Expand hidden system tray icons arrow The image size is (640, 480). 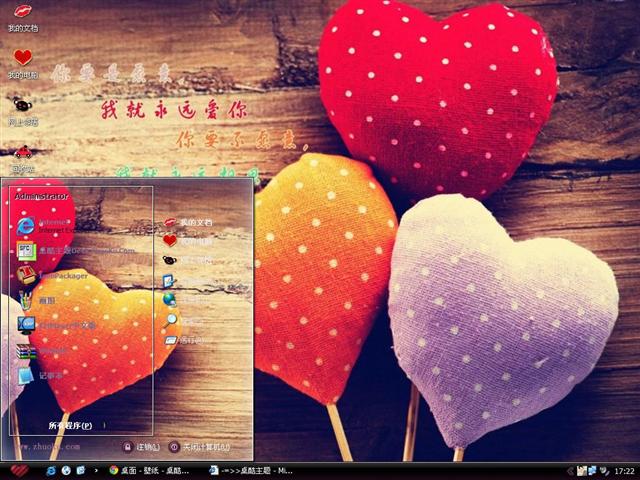pos(570,471)
